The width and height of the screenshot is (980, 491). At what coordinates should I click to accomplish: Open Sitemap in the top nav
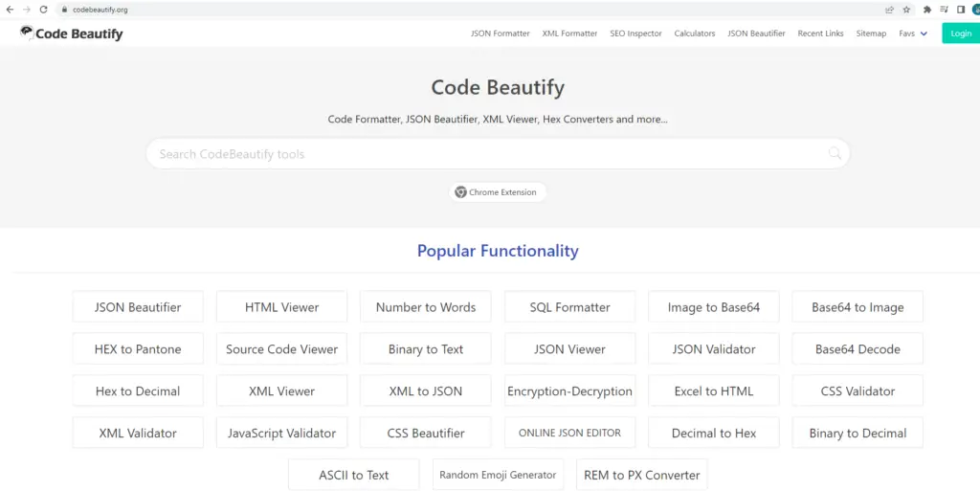point(871,33)
